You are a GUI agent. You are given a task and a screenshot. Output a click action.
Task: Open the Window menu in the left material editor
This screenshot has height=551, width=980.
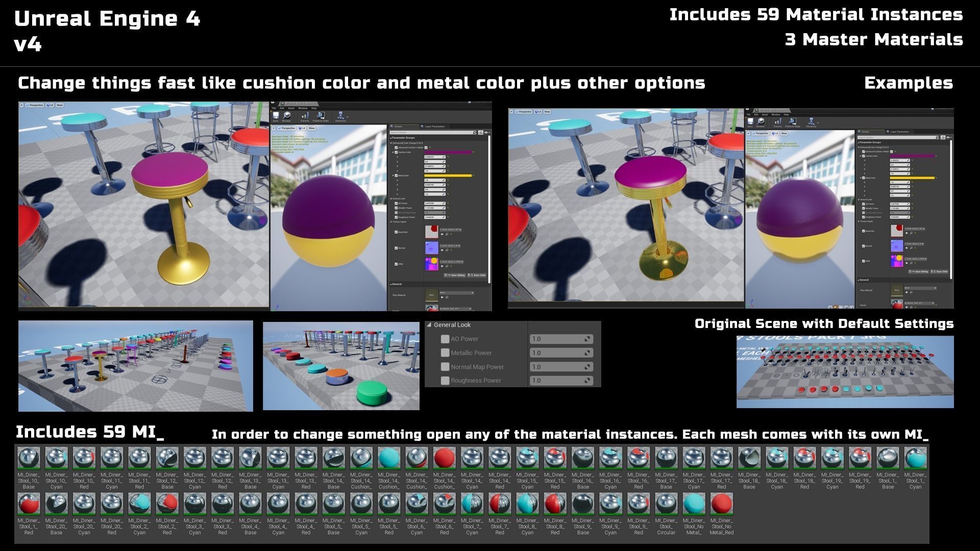(303, 108)
